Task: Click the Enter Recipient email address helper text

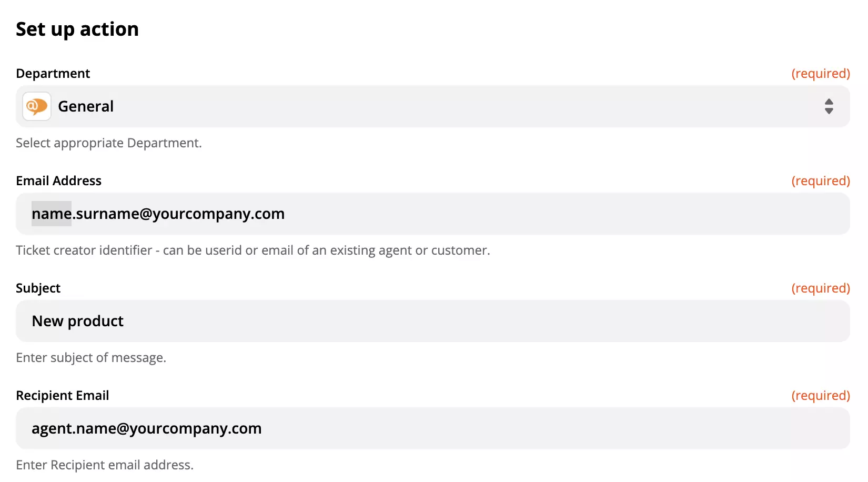Action: pos(105,465)
